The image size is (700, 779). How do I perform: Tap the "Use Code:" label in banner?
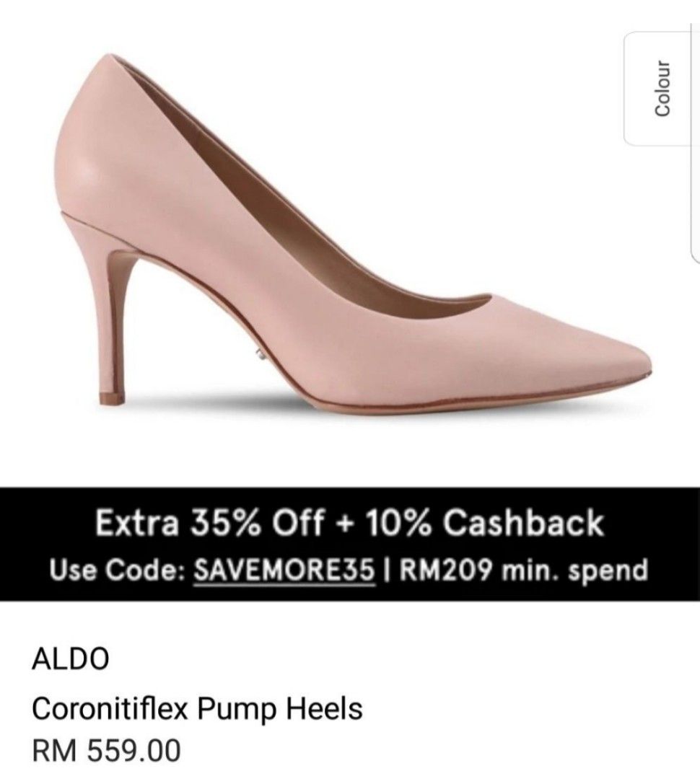118,570
